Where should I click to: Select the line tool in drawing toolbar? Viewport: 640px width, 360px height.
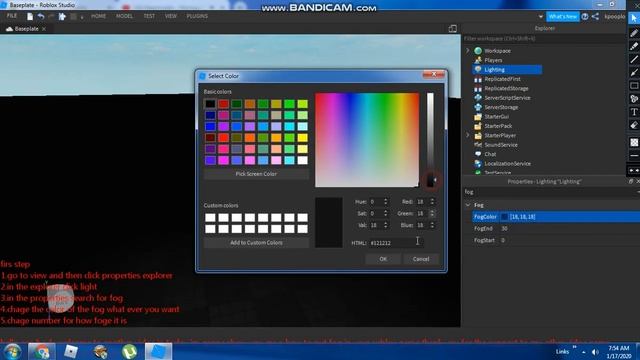634,60
